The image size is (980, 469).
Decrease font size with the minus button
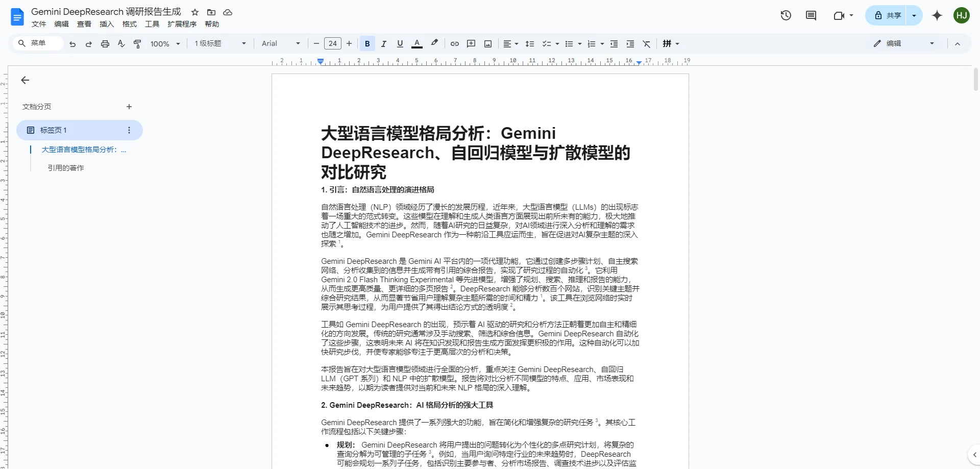316,44
